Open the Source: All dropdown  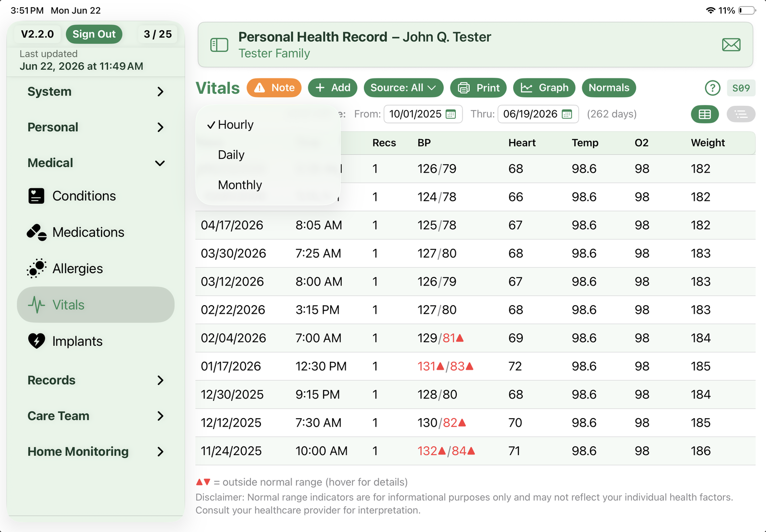[x=404, y=88]
